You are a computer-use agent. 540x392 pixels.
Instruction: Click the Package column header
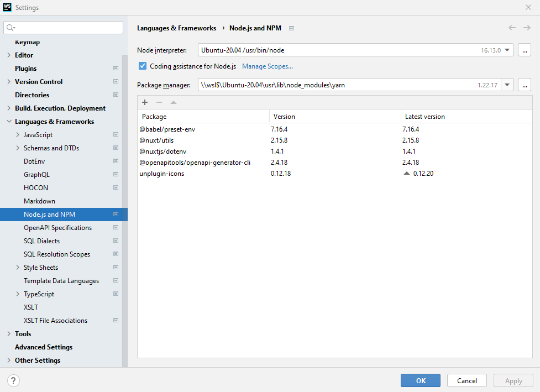point(203,117)
